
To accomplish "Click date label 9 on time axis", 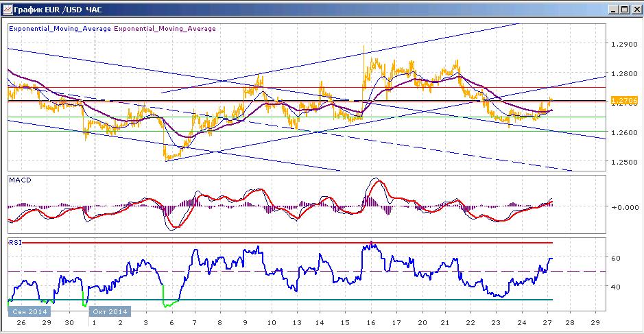I will [x=246, y=323].
